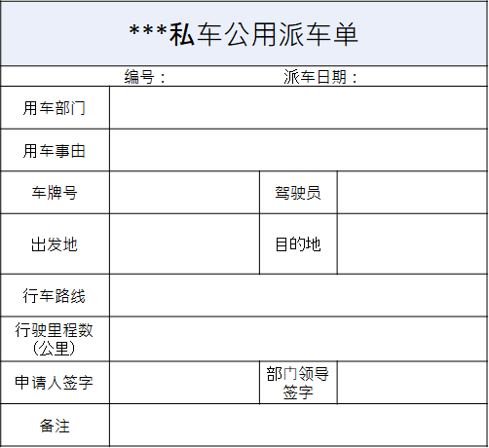Click the blank cell beside 行车路线
The height and width of the screenshot is (448, 489).
pyautogui.click(x=299, y=295)
